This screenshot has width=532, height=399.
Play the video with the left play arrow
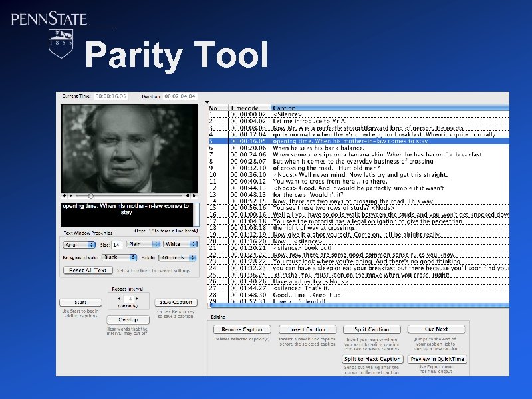[71, 196]
